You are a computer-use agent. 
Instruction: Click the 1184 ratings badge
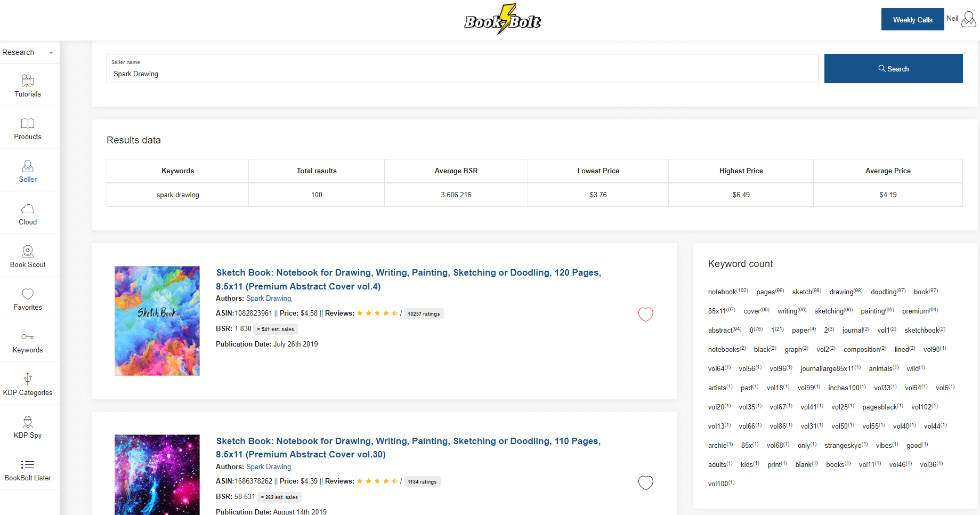(422, 482)
